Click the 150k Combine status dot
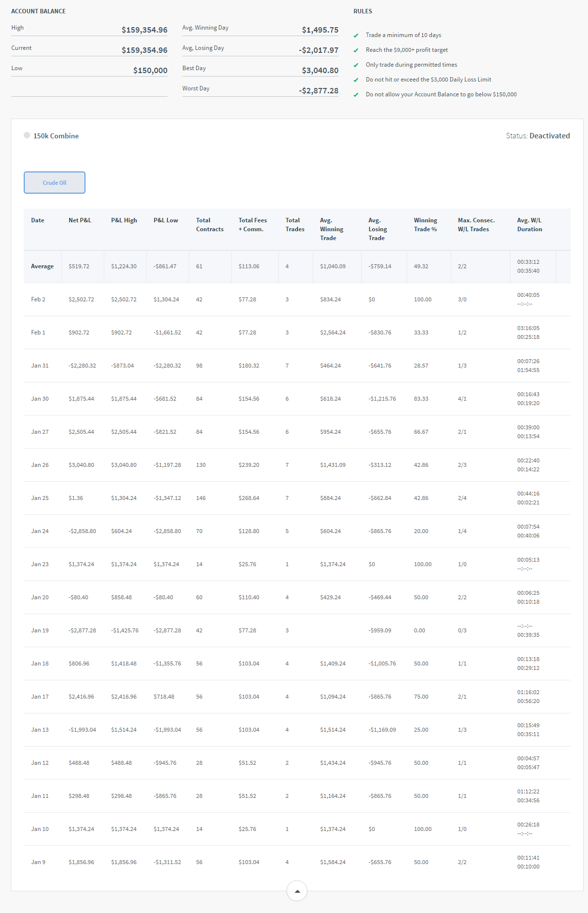The width and height of the screenshot is (588, 913). coord(27,135)
